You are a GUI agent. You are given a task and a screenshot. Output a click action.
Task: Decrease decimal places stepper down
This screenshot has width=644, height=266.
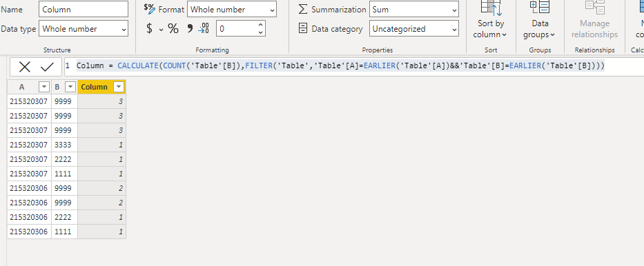click(260, 32)
